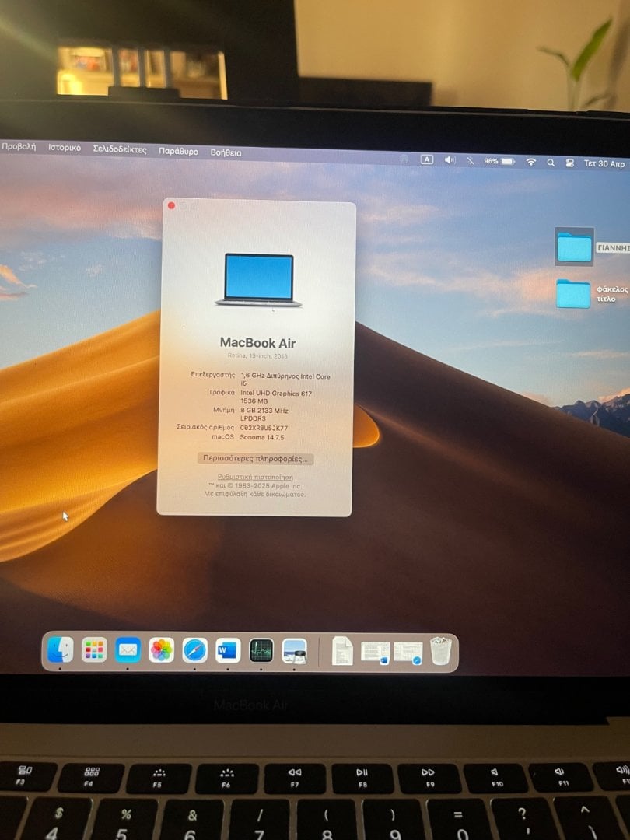The width and height of the screenshot is (630, 840).
Task: Click the macOS Sonoma 14.7.5 value
Action: 262,437
